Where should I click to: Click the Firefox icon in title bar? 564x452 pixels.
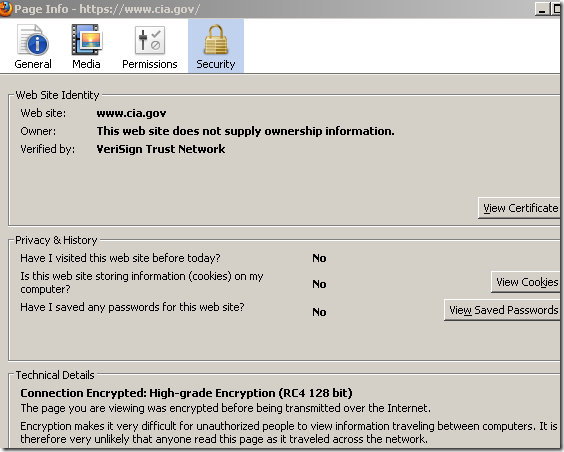coord(5,9)
